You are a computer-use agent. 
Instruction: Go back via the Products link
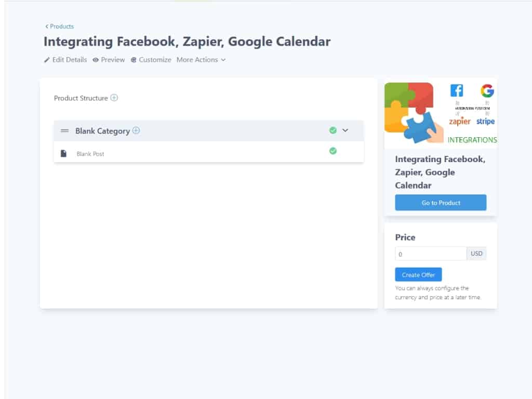click(x=62, y=26)
